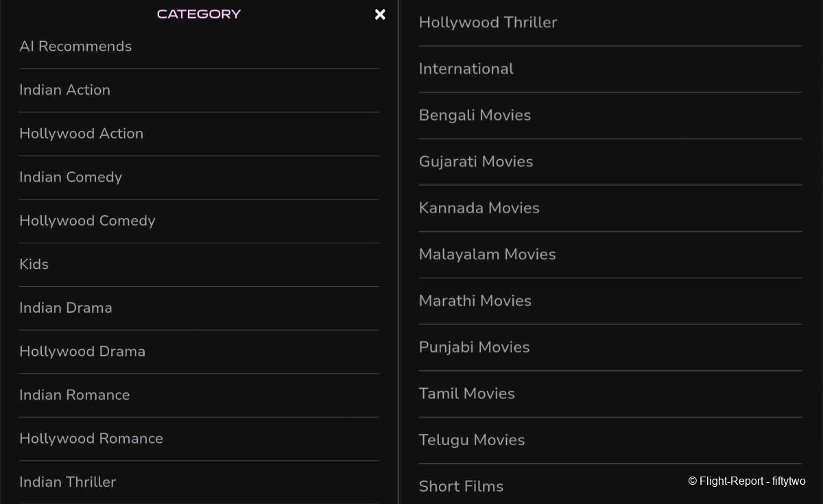The width and height of the screenshot is (823, 504).
Task: Choose Hollywood Action from the list
Action: [82, 134]
